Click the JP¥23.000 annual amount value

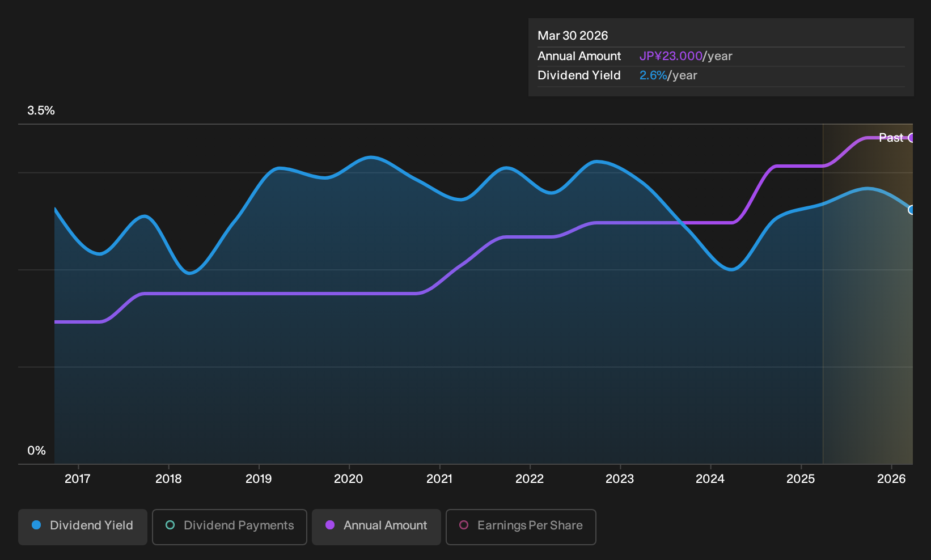[671, 56]
